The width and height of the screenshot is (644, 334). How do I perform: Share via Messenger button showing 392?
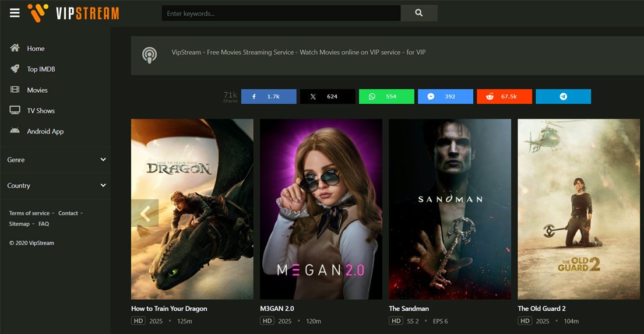click(x=445, y=97)
